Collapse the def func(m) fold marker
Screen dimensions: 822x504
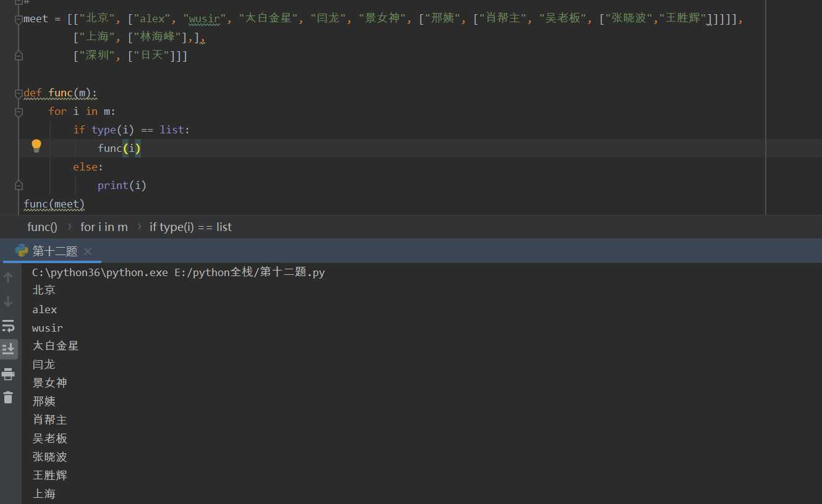coord(19,93)
